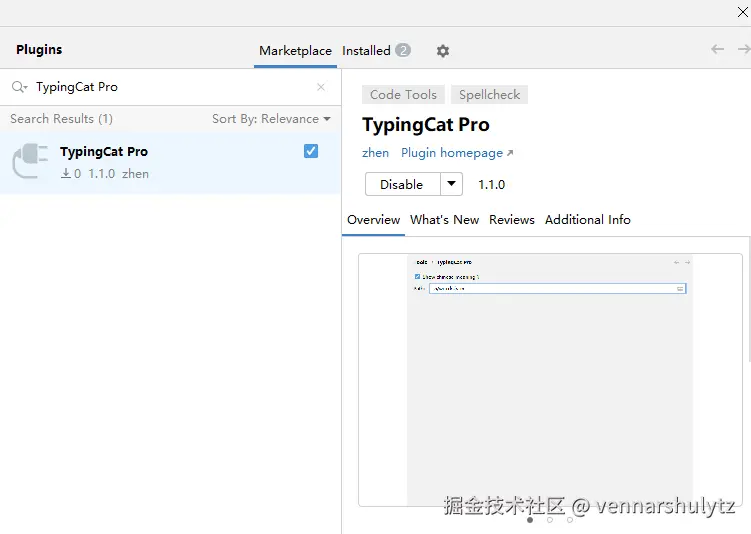Select the first screenshot carousel dot

tap(530, 520)
